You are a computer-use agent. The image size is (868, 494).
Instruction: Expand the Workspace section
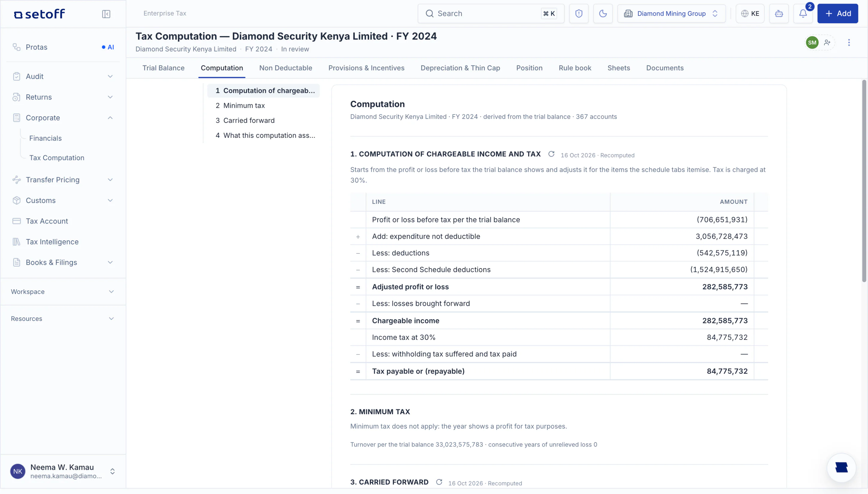63,292
